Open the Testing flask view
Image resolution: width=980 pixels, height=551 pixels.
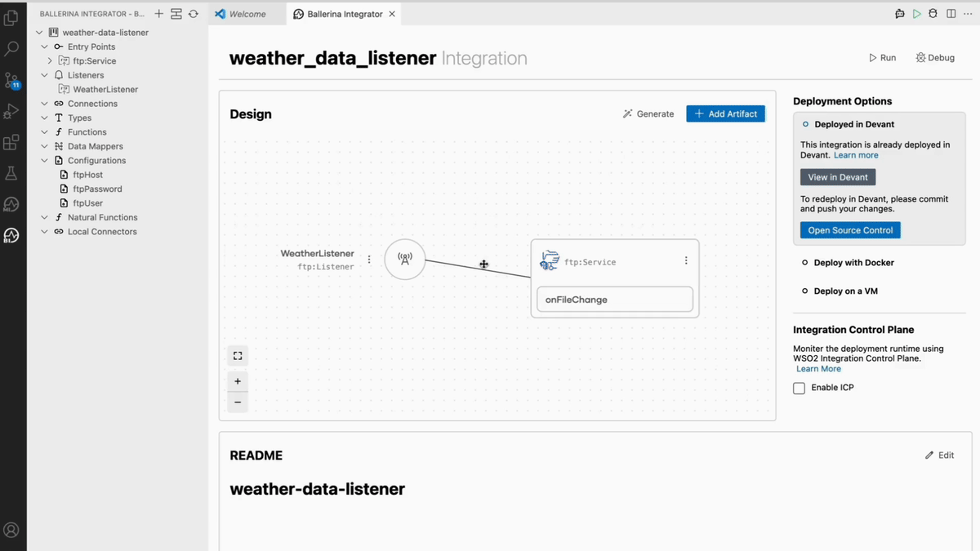point(11,173)
